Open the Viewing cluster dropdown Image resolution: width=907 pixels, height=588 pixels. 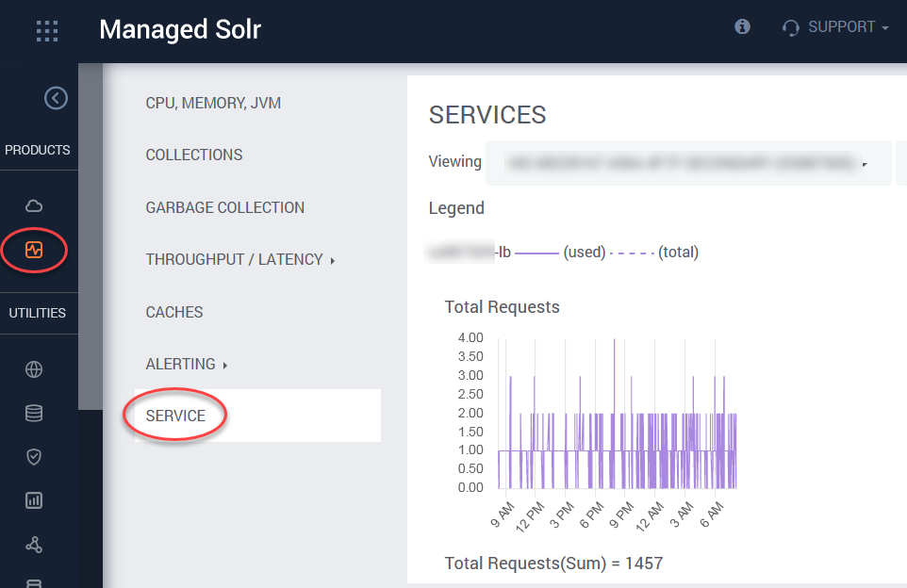[688, 163]
